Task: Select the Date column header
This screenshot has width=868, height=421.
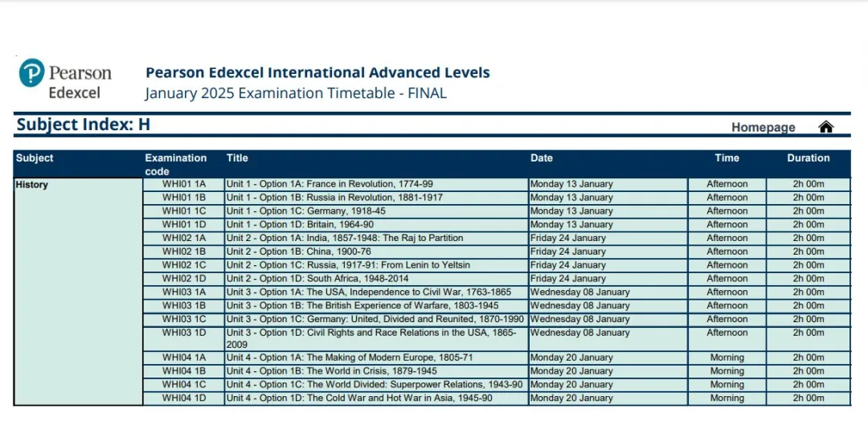Action: pyautogui.click(x=542, y=157)
